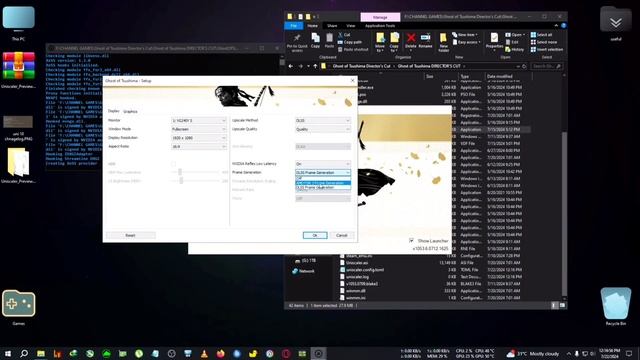640x360 pixels.
Task: Click the red Delete icon in Explorer ribbon
Action: 411,41
